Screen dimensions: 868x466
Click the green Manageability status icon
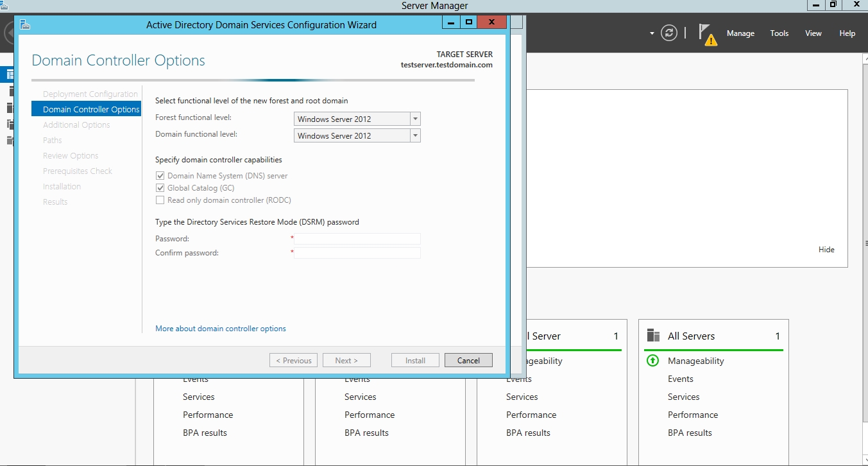(x=652, y=361)
